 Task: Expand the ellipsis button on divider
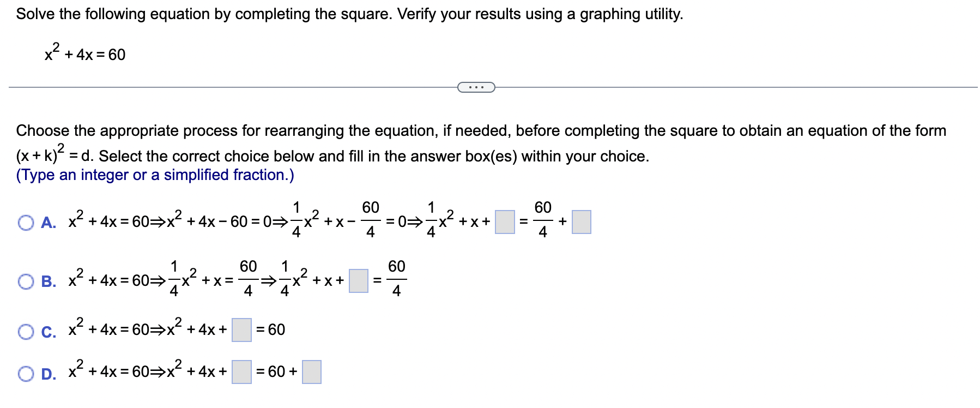[x=476, y=87]
